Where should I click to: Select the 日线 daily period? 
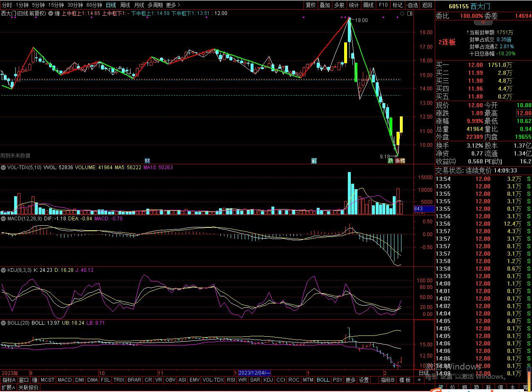point(111,5)
